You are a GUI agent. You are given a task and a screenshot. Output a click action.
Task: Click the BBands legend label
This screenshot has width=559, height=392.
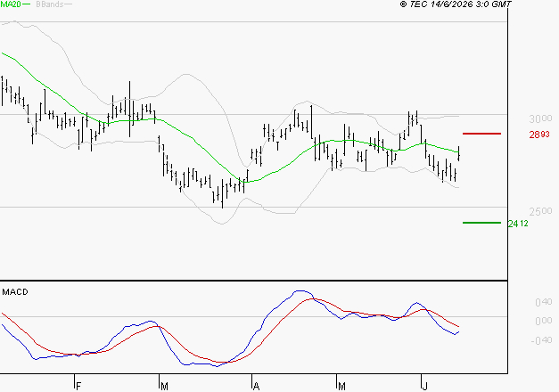(50, 4)
